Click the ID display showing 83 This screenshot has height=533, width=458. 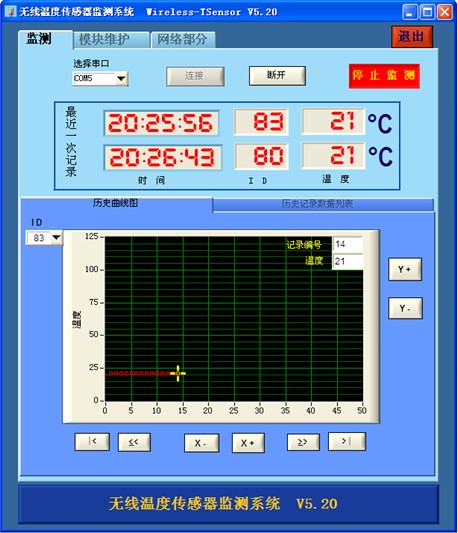261,122
